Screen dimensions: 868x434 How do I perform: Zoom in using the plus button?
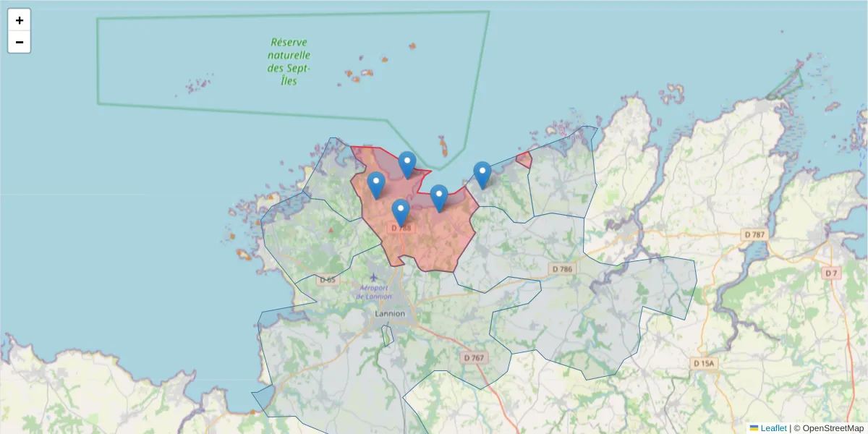[19, 20]
